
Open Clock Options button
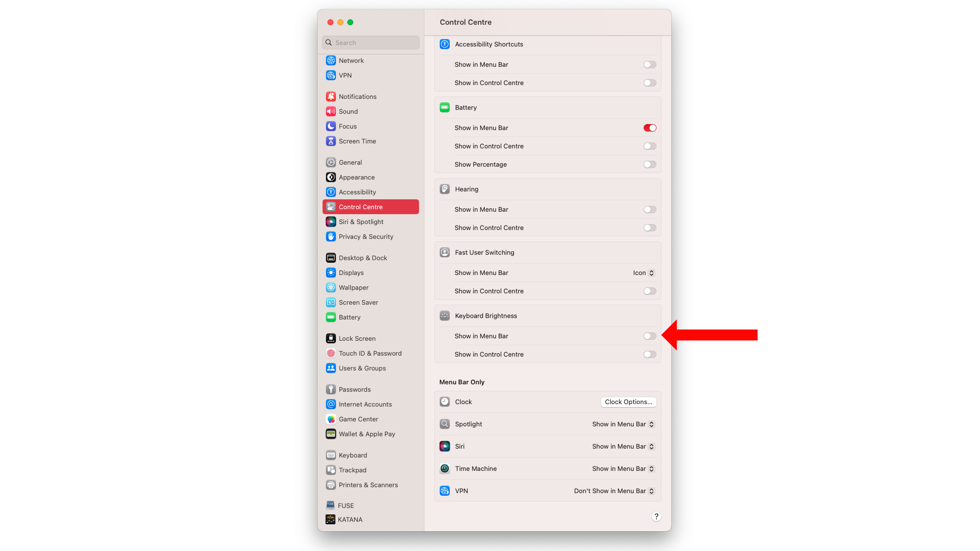[627, 402]
